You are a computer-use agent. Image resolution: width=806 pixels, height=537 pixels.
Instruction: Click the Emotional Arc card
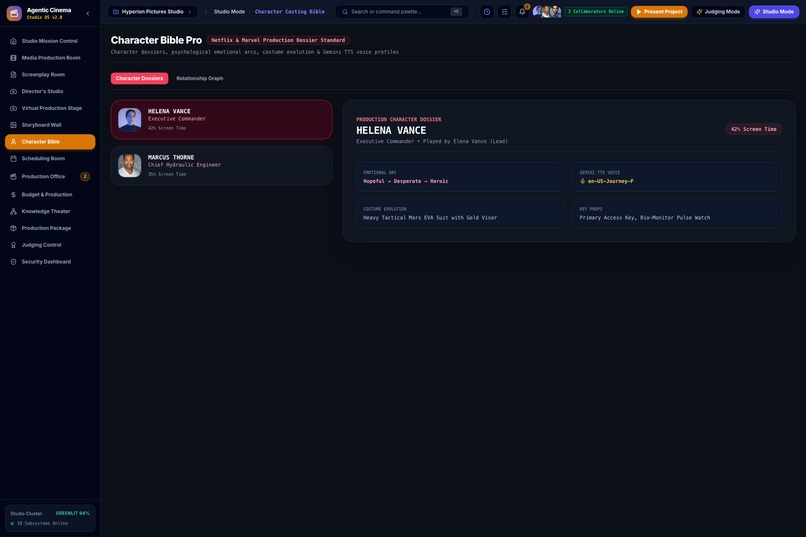[461, 177]
